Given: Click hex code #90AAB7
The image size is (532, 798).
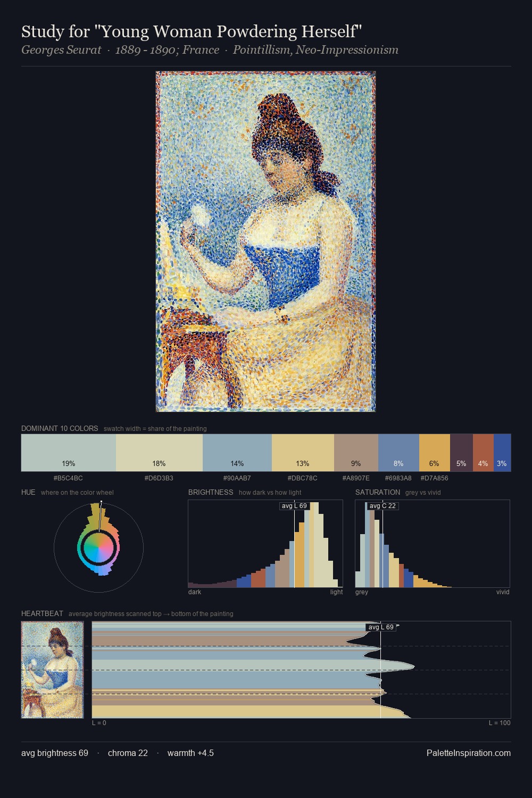Looking at the screenshot, I should (x=237, y=478).
